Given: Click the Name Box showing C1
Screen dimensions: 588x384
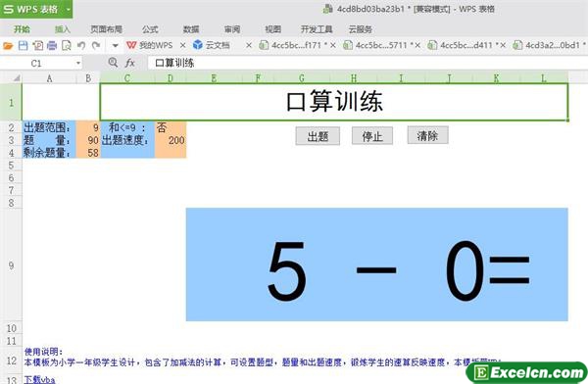Looking at the screenshot, I should (x=37, y=63).
